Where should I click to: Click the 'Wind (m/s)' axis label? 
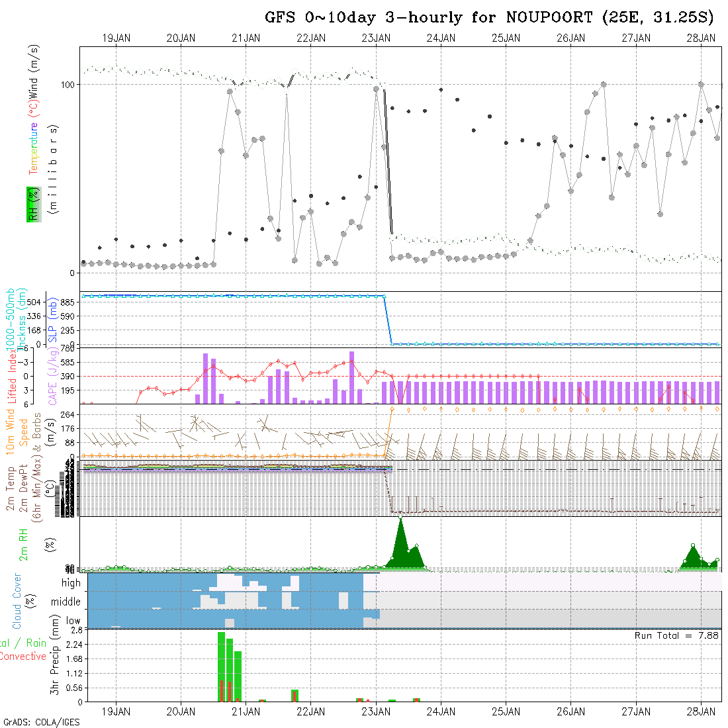[x=34, y=71]
